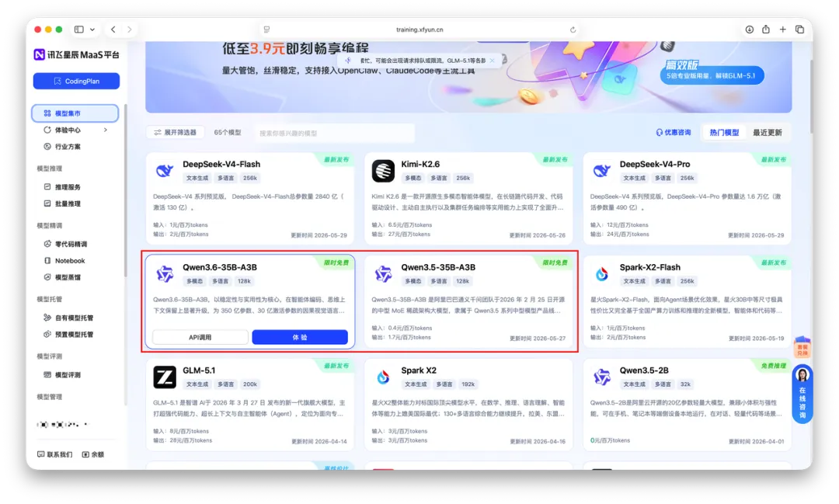This screenshot has height=504, width=839.
Task: Toggle Safari sidebar icon
Action: pyautogui.click(x=79, y=30)
